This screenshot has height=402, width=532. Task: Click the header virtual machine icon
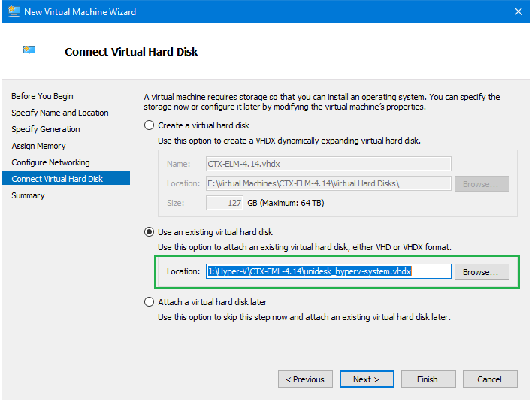pos(30,51)
